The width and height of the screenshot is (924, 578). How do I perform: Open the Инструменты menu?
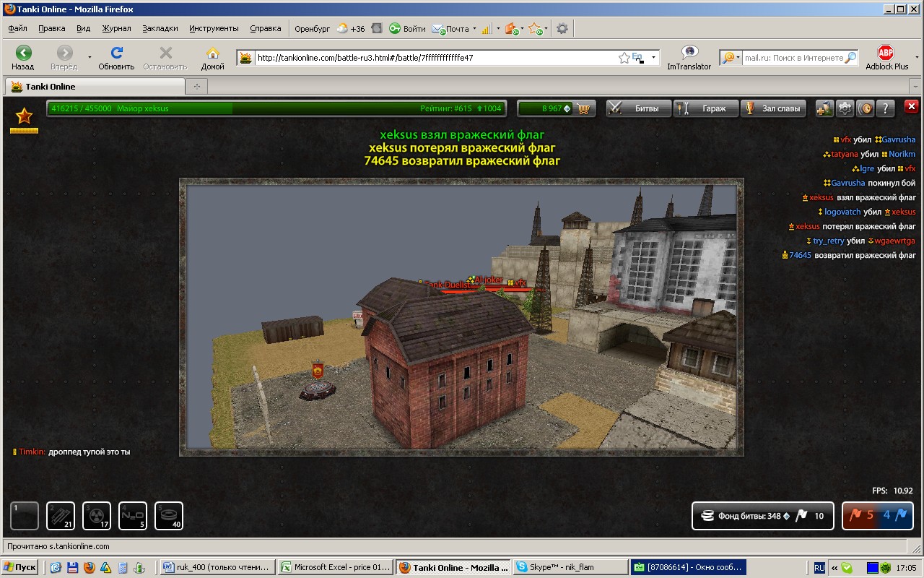point(214,29)
